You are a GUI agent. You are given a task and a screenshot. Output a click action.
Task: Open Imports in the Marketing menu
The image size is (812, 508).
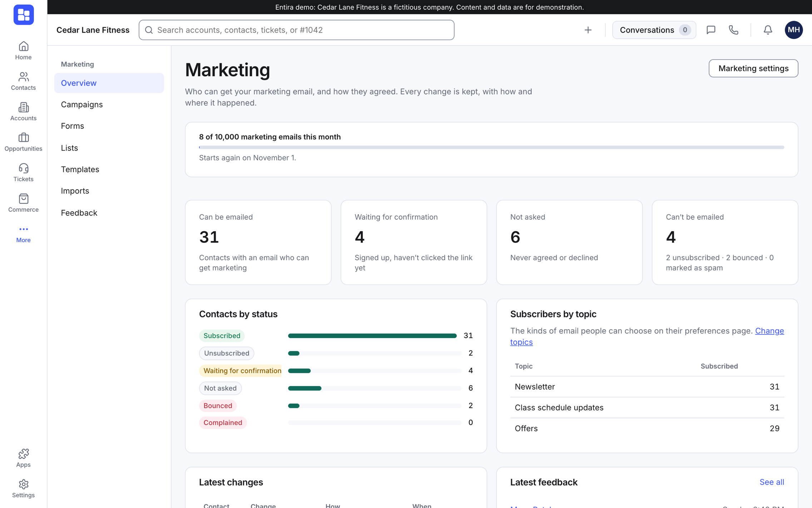[109, 191]
